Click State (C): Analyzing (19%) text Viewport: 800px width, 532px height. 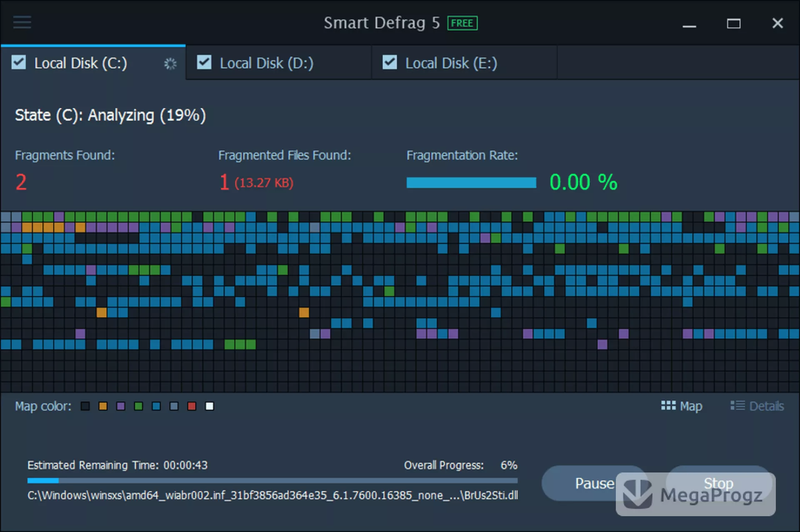pos(110,115)
